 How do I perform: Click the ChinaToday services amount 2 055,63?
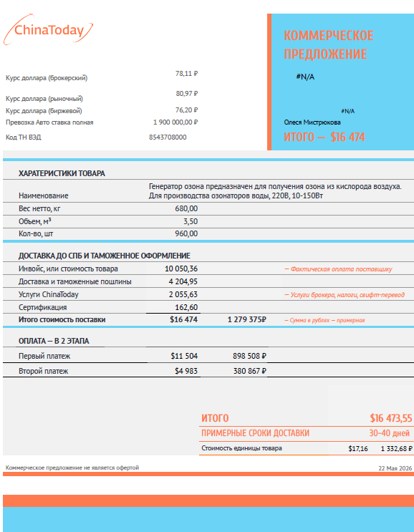[x=183, y=294]
